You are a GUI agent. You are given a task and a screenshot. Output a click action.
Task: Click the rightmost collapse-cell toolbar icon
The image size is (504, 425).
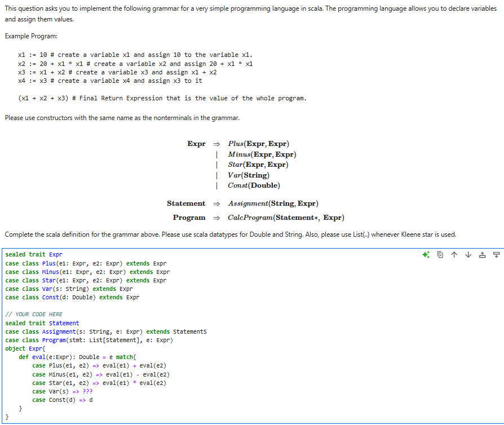point(496,255)
